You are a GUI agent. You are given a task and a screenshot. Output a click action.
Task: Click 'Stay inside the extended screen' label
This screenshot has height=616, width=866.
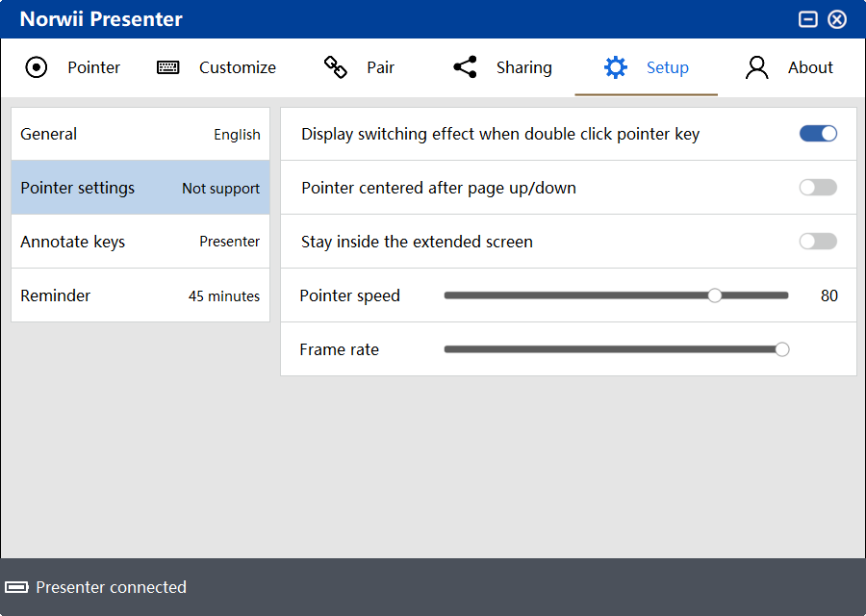(417, 242)
